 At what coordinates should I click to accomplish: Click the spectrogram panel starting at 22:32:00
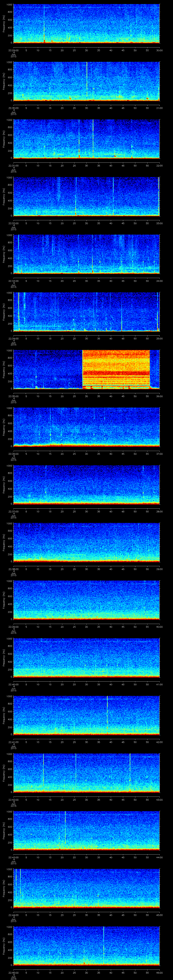point(86,197)
